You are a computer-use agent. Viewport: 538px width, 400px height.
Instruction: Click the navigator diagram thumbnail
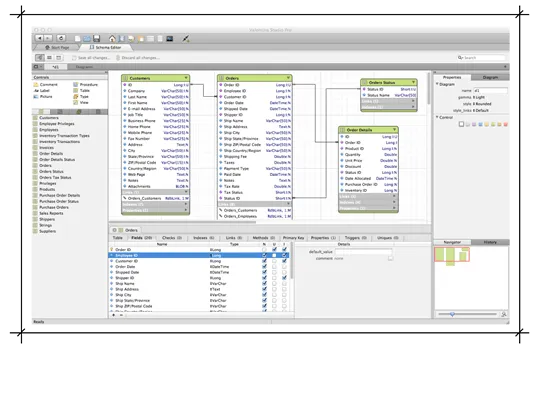pos(452,255)
